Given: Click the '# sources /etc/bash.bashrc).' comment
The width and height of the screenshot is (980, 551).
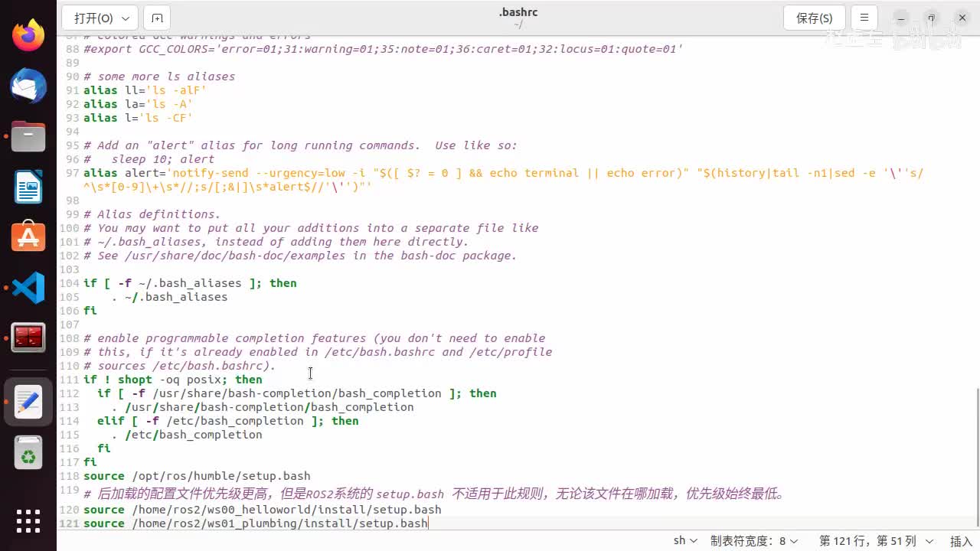Looking at the screenshot, I should point(179,366).
